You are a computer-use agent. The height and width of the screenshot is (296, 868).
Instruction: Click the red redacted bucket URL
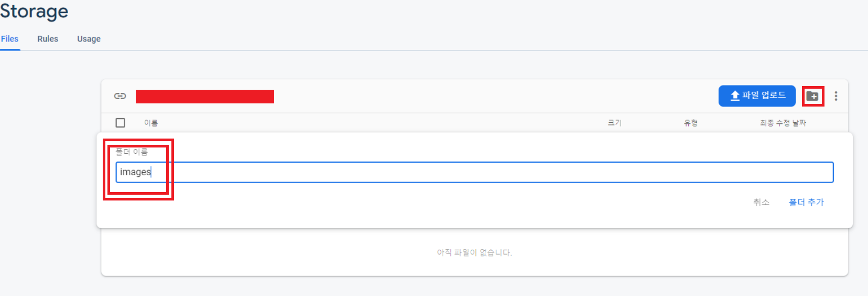(204, 97)
